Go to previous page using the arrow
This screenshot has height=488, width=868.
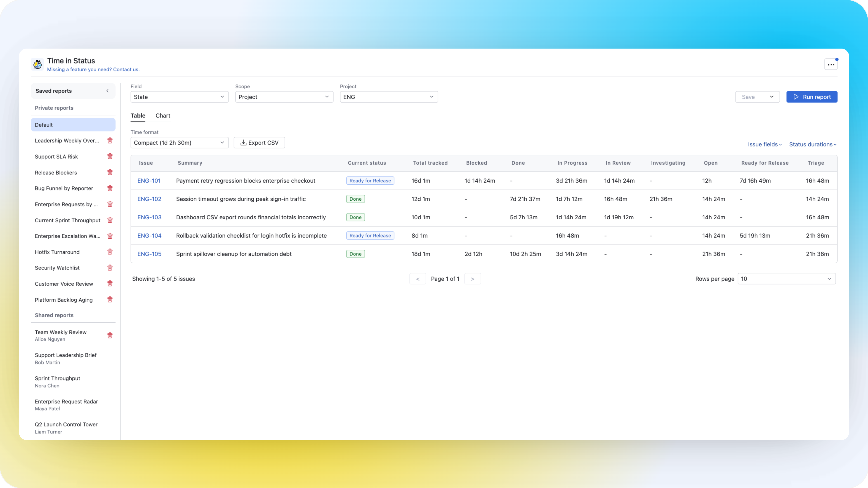click(418, 279)
